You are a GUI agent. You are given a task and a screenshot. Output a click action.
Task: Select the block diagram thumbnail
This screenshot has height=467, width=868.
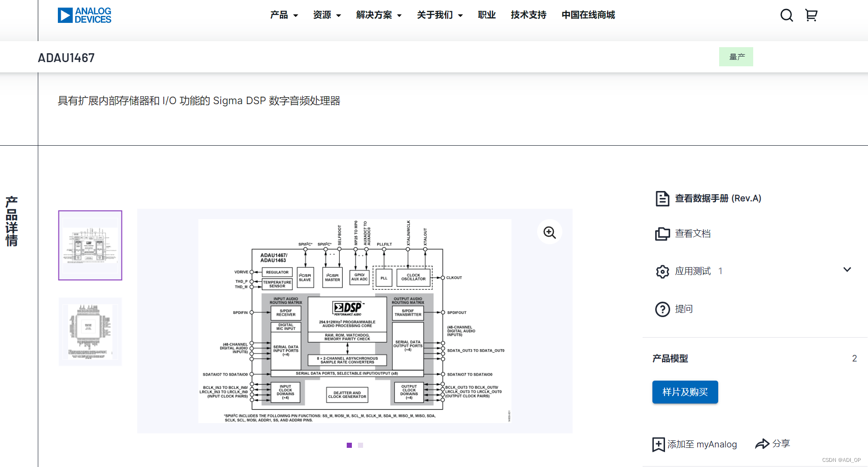click(x=90, y=245)
